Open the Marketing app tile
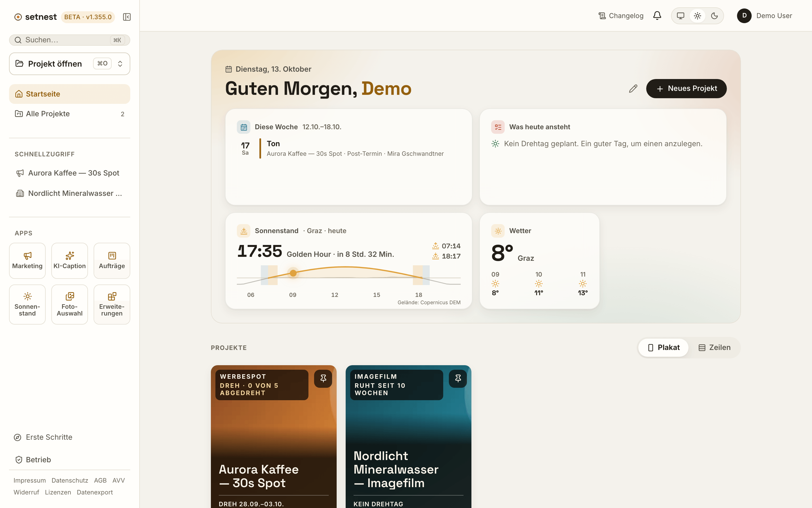Viewport: 812px width, 508px height. 27,261
